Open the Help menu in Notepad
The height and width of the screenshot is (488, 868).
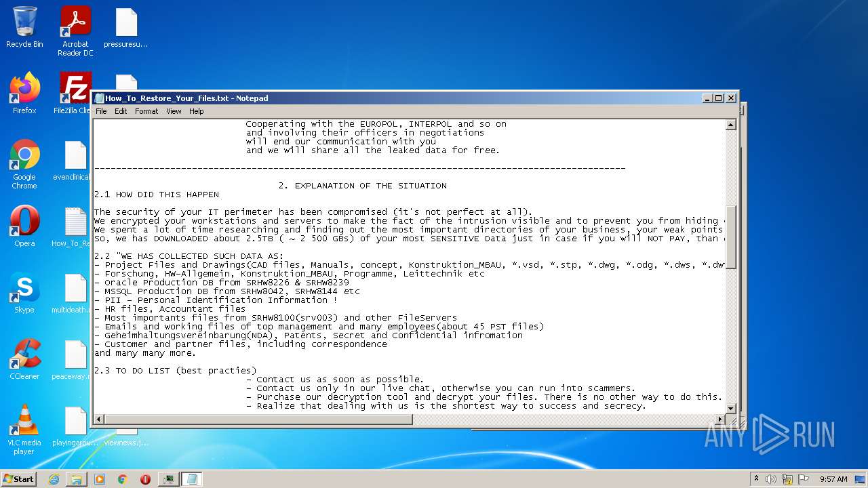click(x=197, y=111)
